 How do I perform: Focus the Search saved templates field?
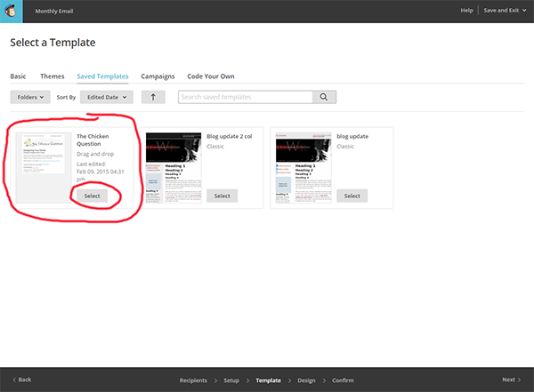coord(246,97)
